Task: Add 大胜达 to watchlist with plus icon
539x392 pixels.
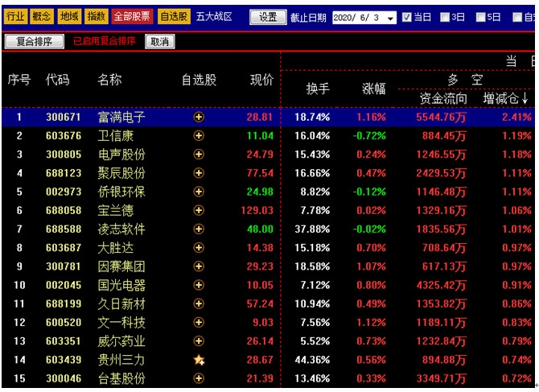Action: coord(199,248)
